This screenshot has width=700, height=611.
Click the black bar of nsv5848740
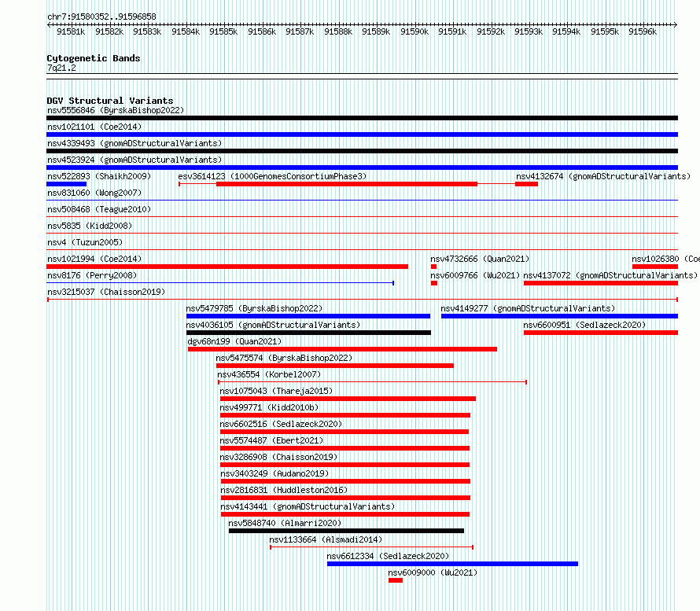346,531
